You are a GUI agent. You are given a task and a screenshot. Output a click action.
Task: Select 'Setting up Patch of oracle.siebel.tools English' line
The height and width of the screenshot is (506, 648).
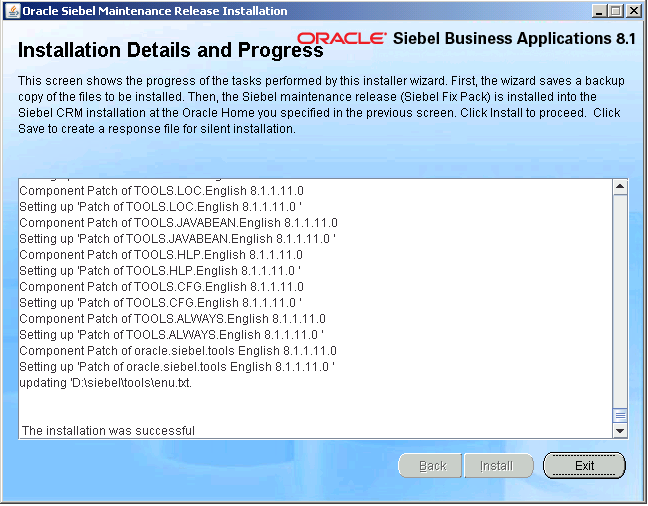[177, 367]
